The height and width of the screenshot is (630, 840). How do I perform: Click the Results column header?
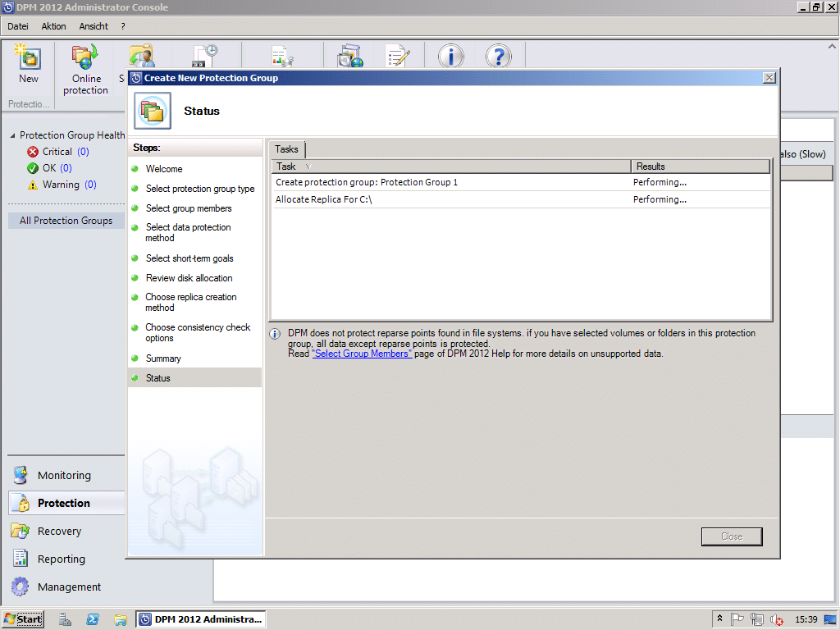tap(701, 167)
